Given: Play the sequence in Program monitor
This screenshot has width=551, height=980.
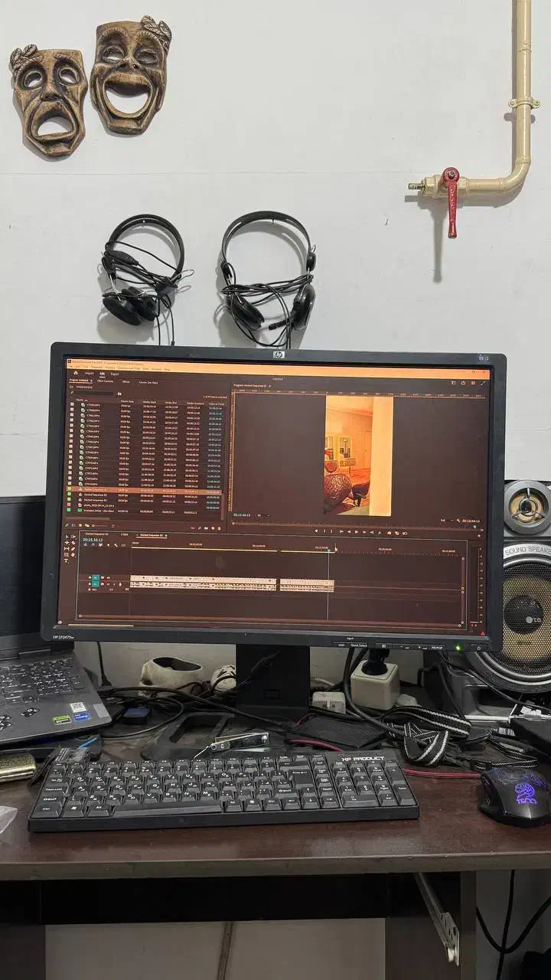Looking at the screenshot, I should click(357, 532).
